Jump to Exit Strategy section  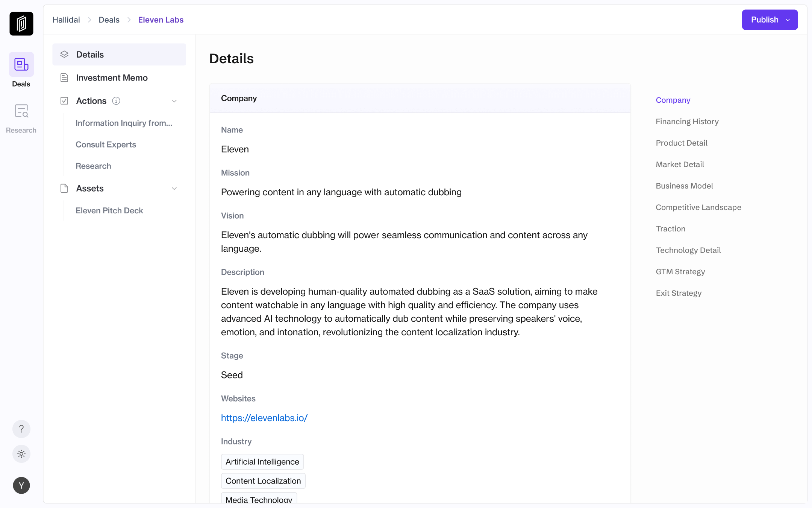pos(679,293)
